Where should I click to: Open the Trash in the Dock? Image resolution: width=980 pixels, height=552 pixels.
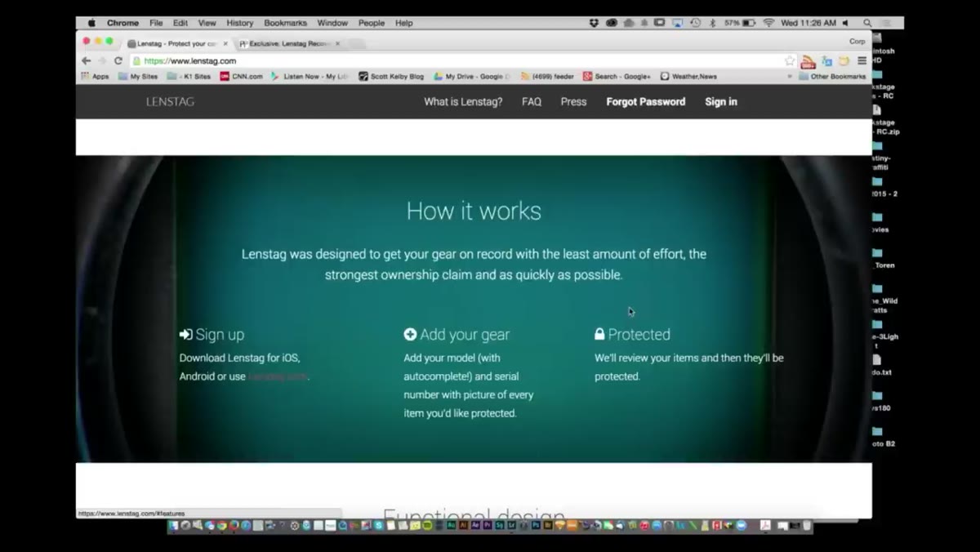point(807,526)
